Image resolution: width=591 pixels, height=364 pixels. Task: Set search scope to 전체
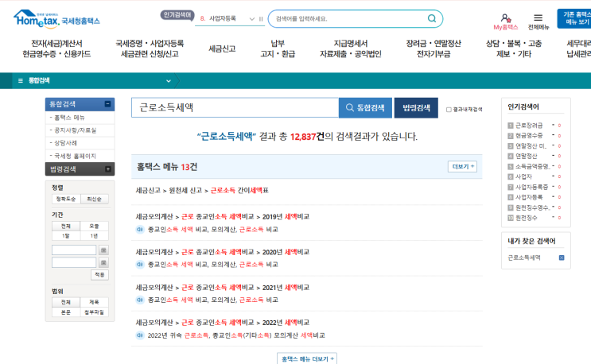pyautogui.click(x=66, y=302)
